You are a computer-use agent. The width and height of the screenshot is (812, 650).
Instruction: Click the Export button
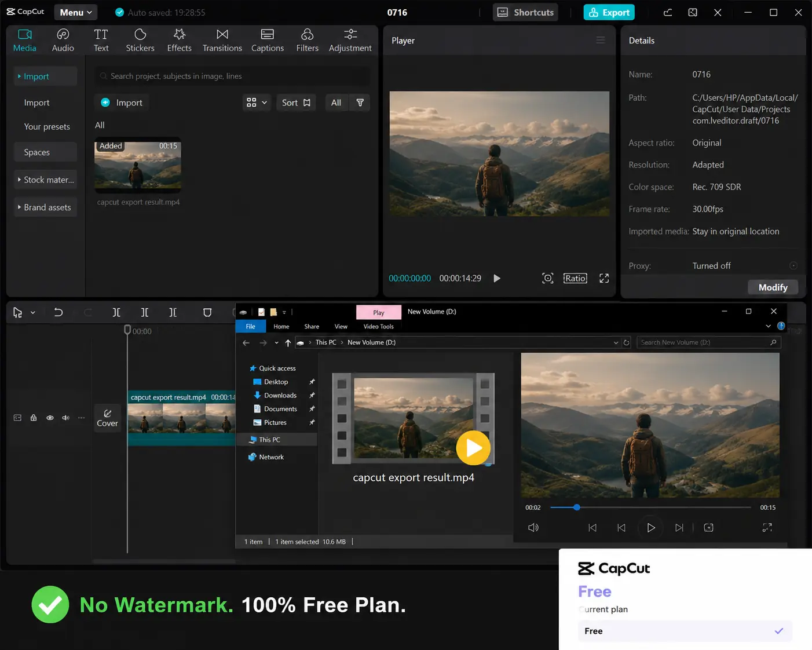coord(609,12)
